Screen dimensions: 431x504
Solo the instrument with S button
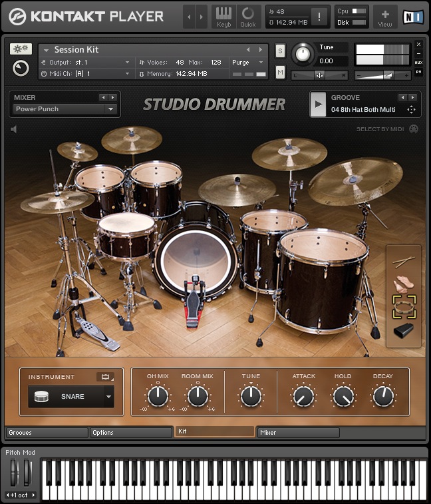point(280,51)
